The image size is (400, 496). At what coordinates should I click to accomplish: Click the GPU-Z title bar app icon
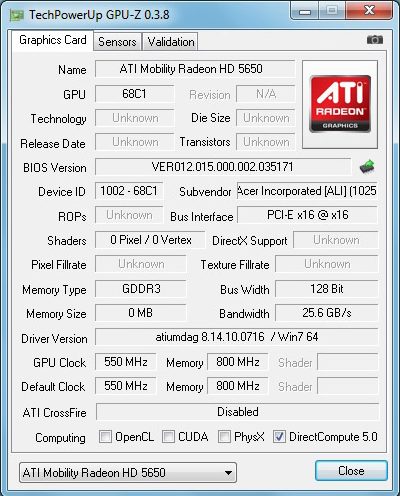17,15
